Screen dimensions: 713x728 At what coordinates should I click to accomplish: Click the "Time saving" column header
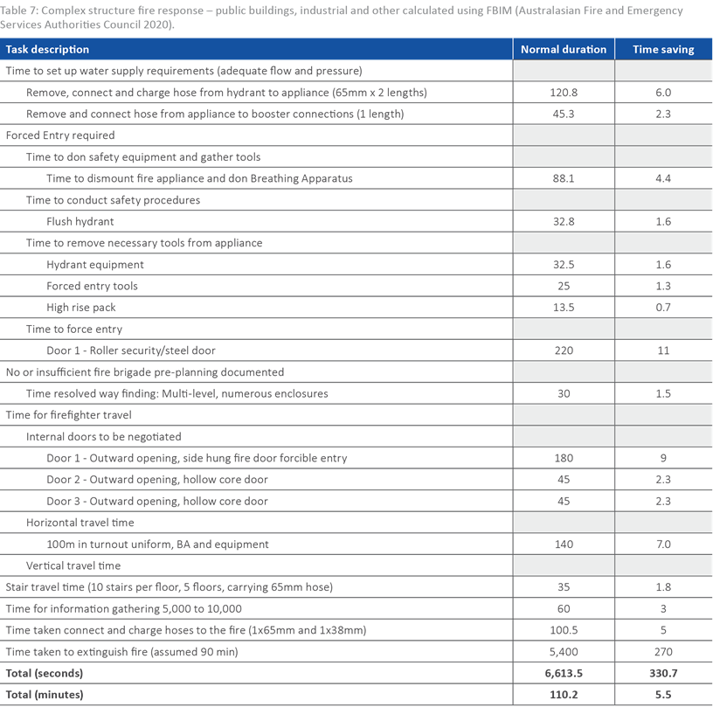(664, 50)
